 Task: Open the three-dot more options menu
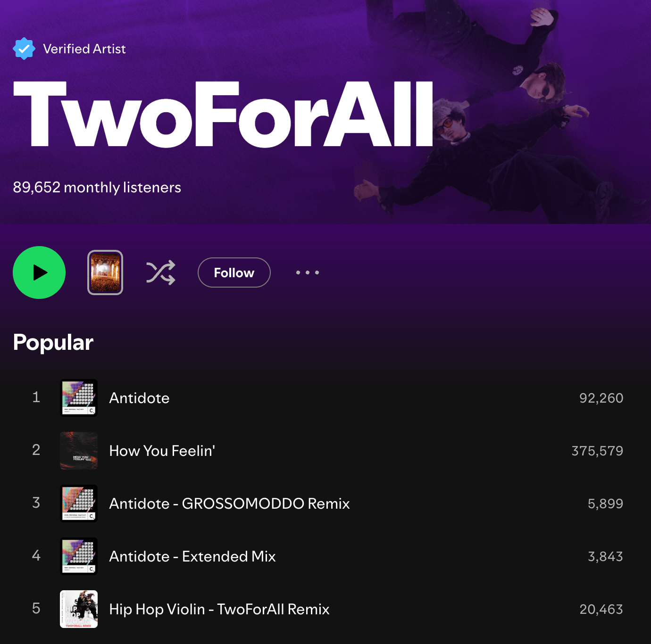(308, 272)
